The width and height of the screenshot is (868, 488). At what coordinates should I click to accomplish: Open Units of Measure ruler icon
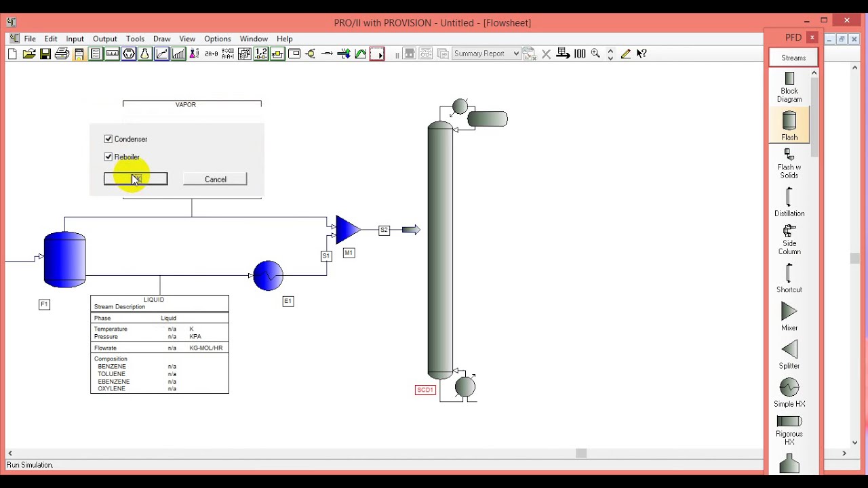pyautogui.click(x=112, y=54)
